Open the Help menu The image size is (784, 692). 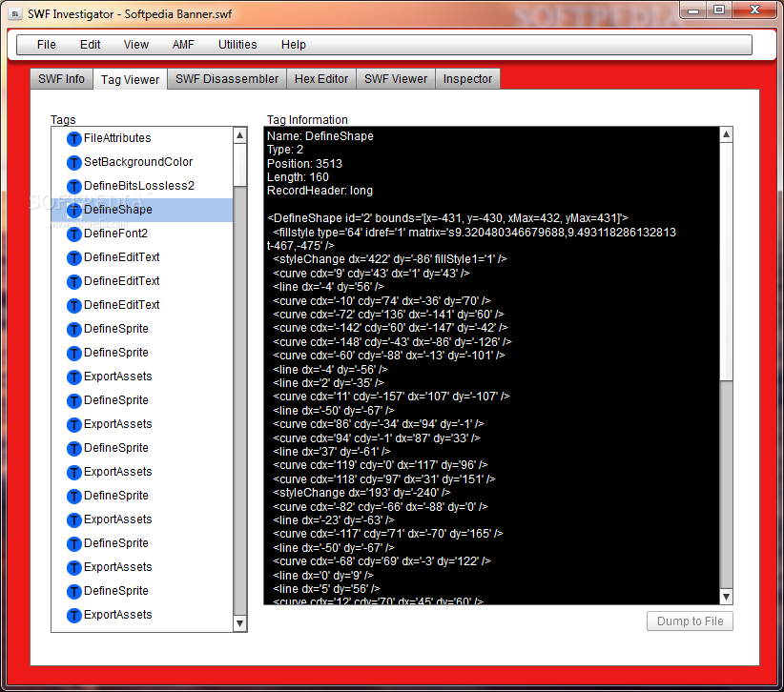(x=294, y=45)
